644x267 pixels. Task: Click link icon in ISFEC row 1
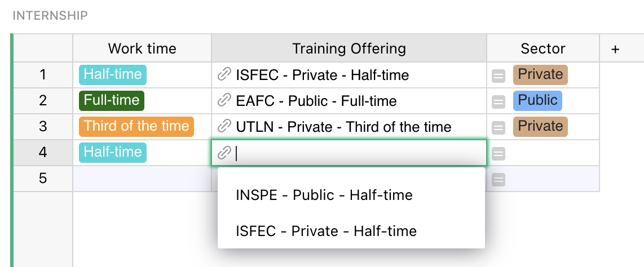click(224, 75)
